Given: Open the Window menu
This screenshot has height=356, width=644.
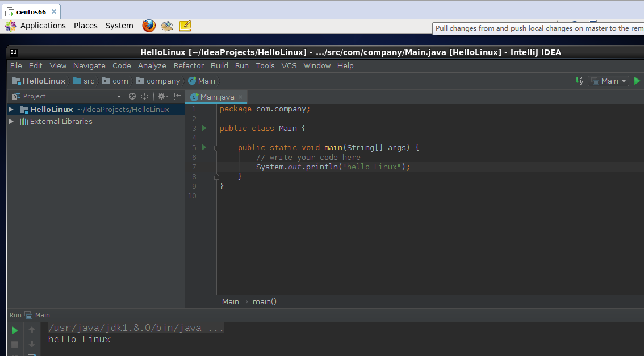Looking at the screenshot, I should coord(317,66).
